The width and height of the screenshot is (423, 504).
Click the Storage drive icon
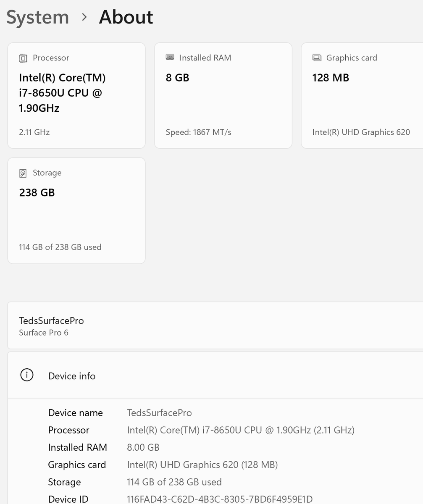(x=23, y=173)
